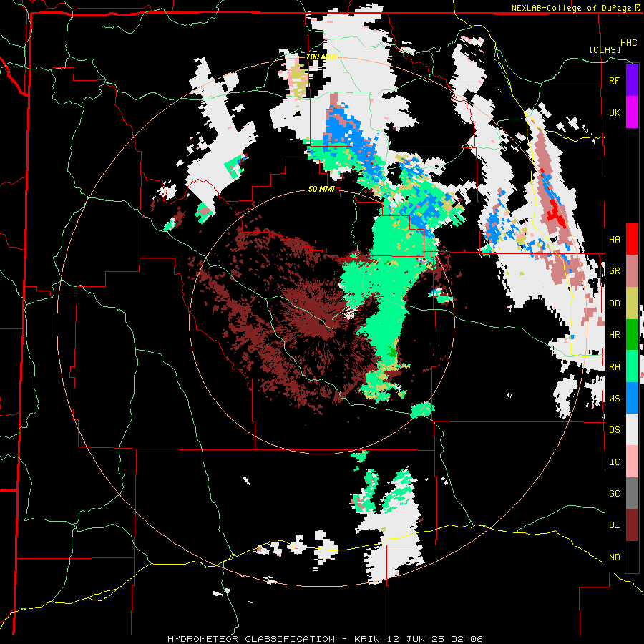
Task: Click the BI legend label text
Action: (614, 525)
